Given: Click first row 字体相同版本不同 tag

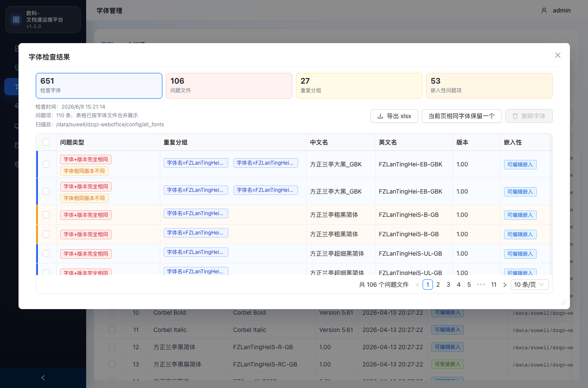Looking at the screenshot, I should point(84,171).
